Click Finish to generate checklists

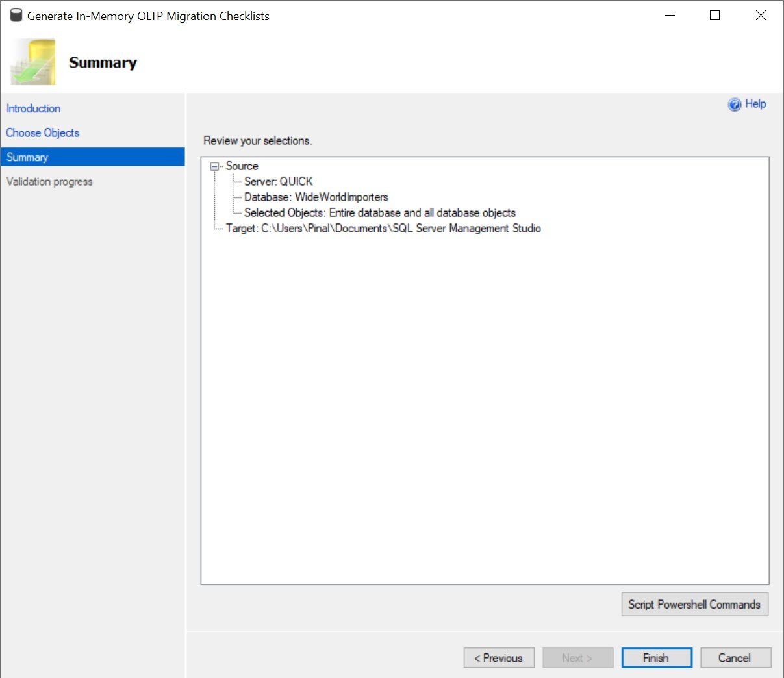pyautogui.click(x=657, y=658)
